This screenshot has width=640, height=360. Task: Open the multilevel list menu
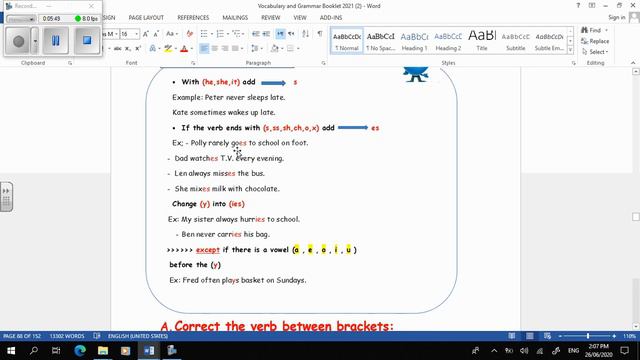point(238,34)
